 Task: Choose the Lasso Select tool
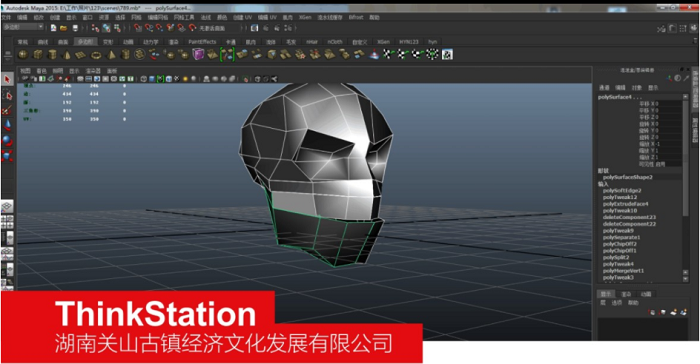pyautogui.click(x=7, y=95)
